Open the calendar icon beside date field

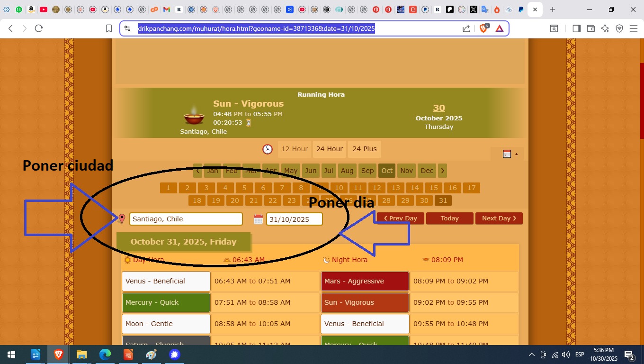tap(258, 219)
